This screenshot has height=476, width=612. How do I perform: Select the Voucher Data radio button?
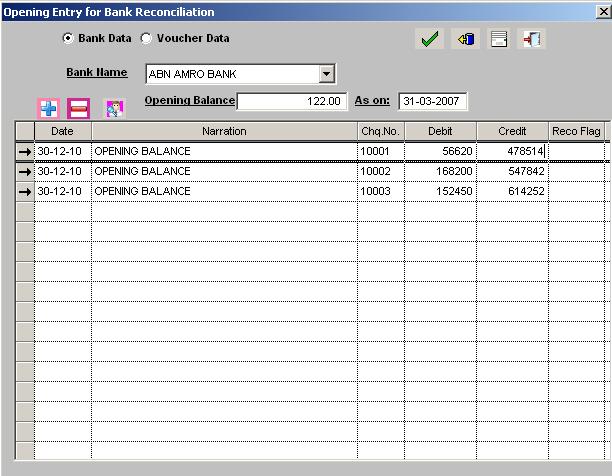tap(146, 38)
